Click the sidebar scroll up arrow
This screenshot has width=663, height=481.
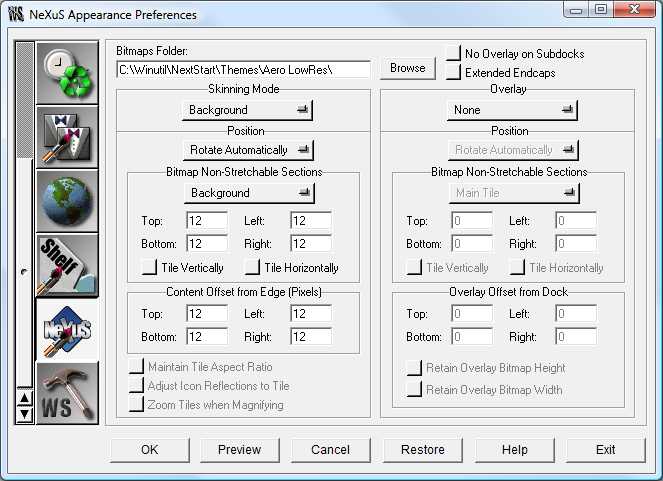[x=25, y=398]
